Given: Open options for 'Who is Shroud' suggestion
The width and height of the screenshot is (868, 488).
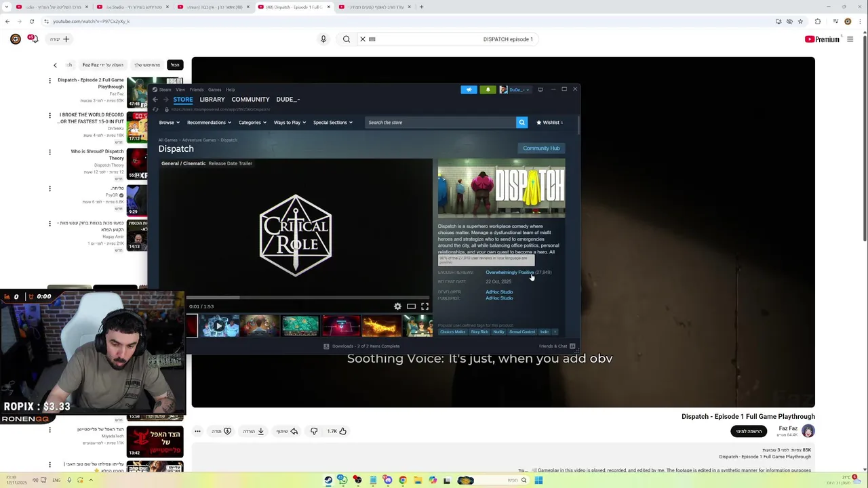Looking at the screenshot, I should pyautogui.click(x=50, y=152).
